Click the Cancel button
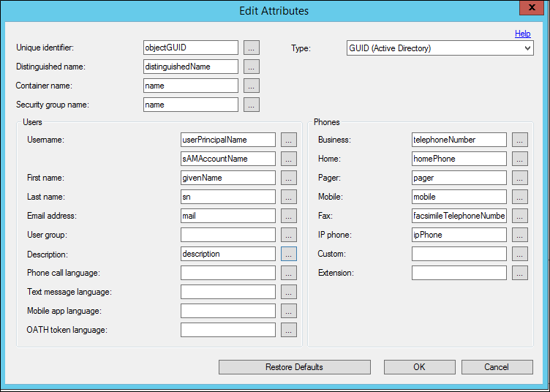 (497, 367)
